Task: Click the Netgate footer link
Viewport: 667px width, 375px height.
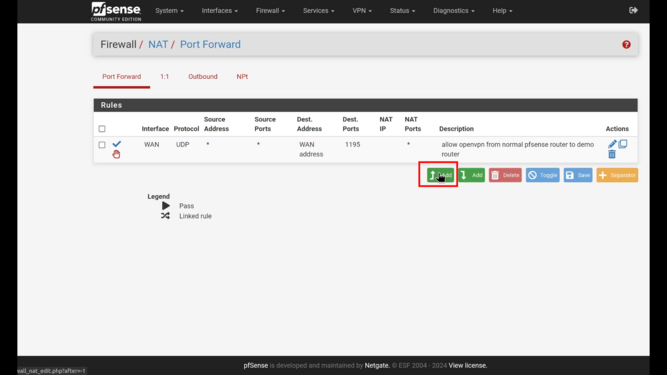Action: (377, 366)
